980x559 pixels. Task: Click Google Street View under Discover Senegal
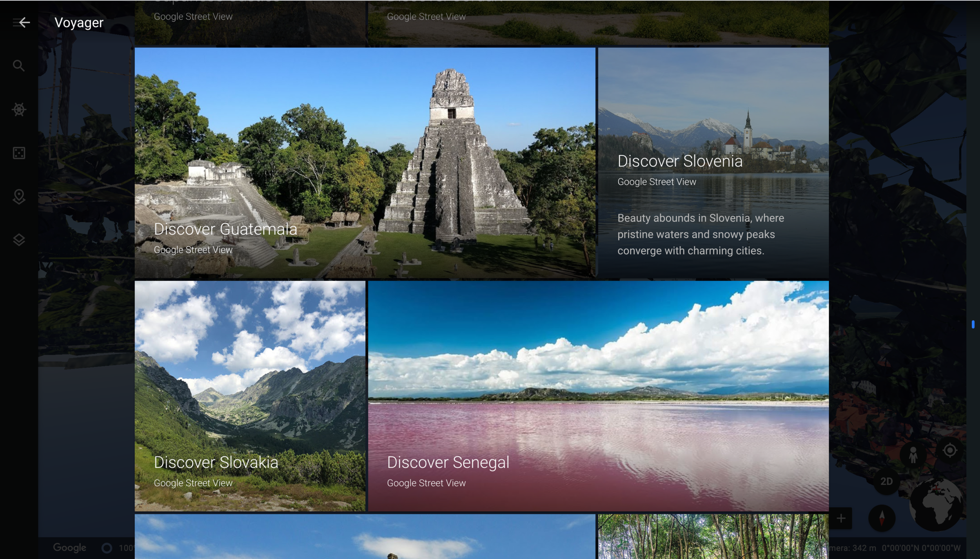coord(426,483)
